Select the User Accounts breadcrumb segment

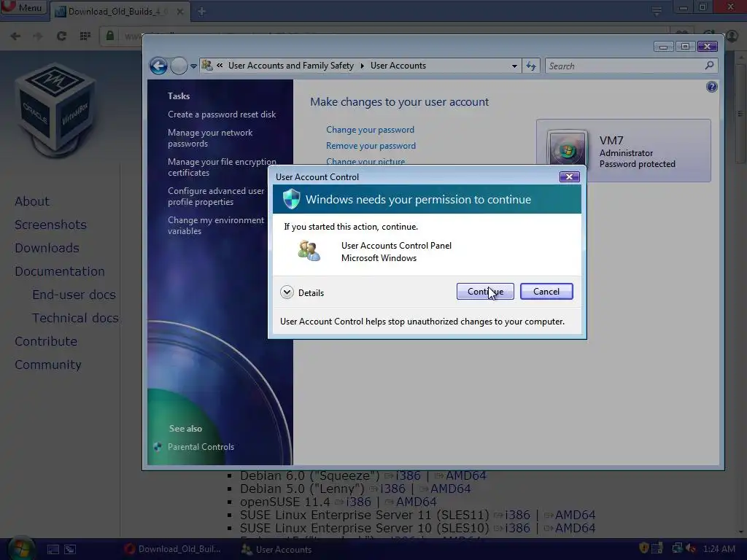click(398, 66)
